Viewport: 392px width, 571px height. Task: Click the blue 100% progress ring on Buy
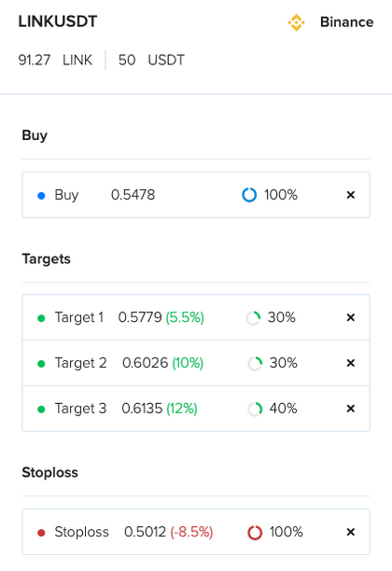[x=249, y=195]
